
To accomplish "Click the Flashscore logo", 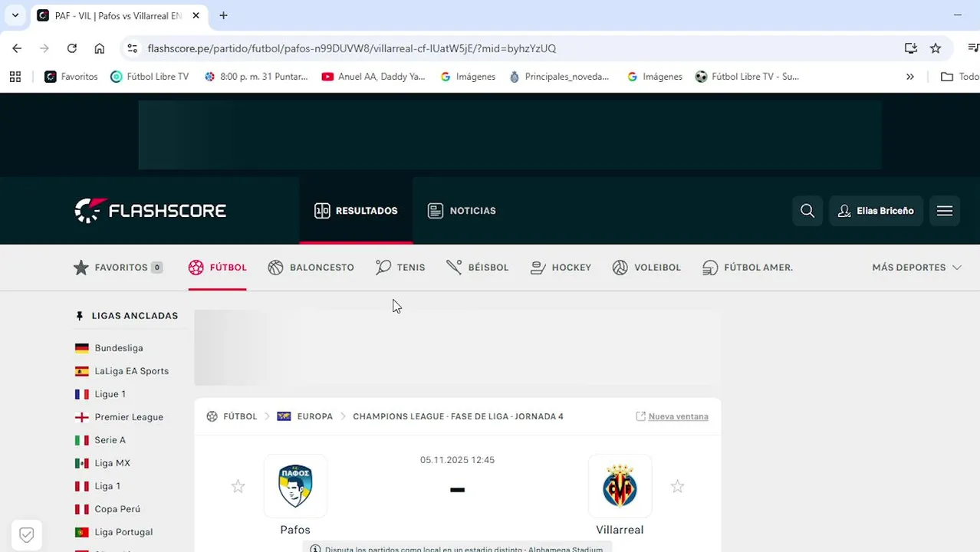I will pyautogui.click(x=150, y=210).
